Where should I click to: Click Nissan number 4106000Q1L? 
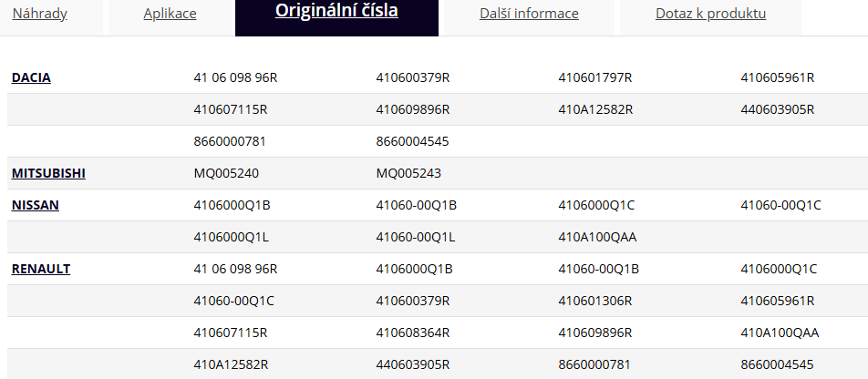click(x=232, y=237)
